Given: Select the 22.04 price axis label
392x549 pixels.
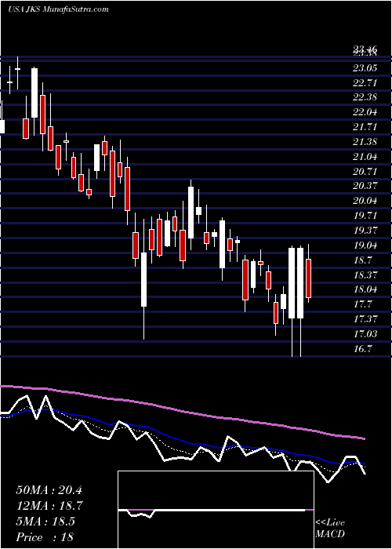Looking at the screenshot, I should 365,112.
